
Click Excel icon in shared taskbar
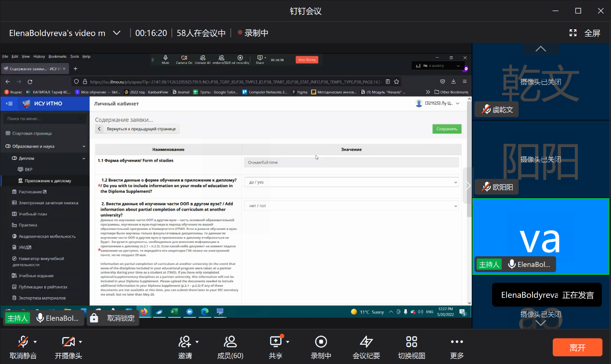click(x=174, y=312)
